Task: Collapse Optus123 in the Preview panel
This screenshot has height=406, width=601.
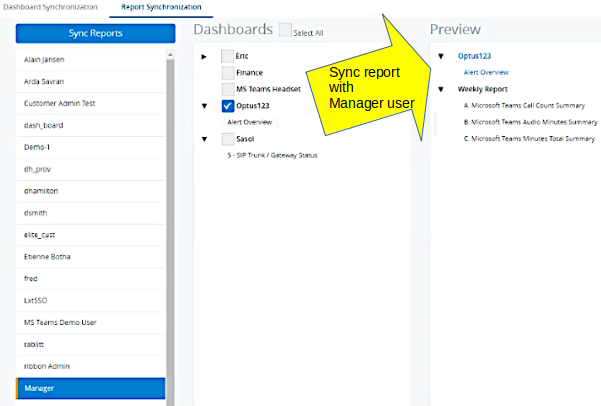Action: [x=441, y=56]
